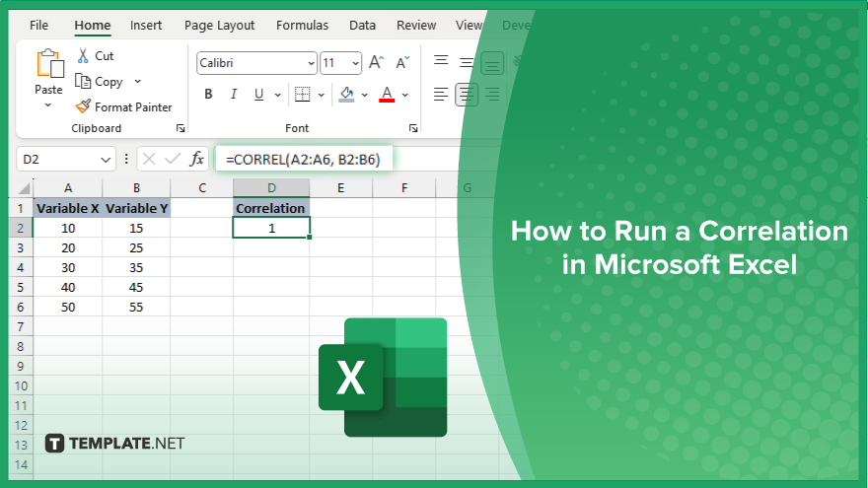This screenshot has width=868, height=488.
Task: Apply cell borders icon
Action: 302,94
